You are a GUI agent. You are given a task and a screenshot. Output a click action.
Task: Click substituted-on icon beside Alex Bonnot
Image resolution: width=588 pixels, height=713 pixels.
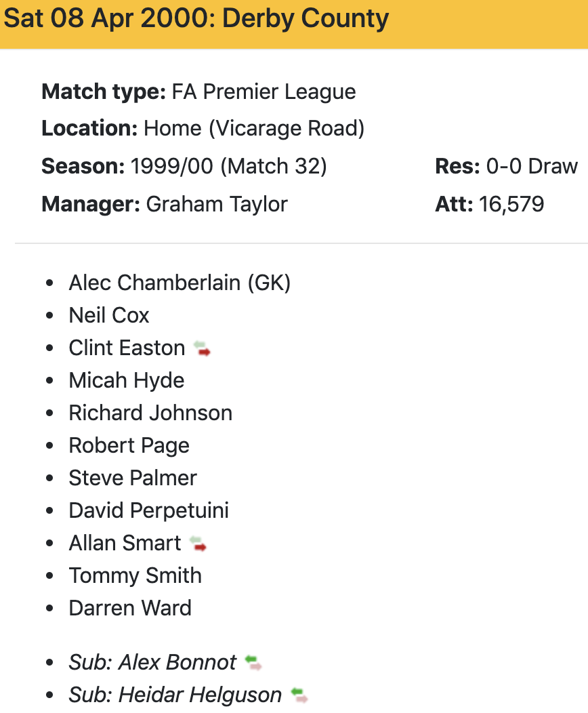pos(253,663)
